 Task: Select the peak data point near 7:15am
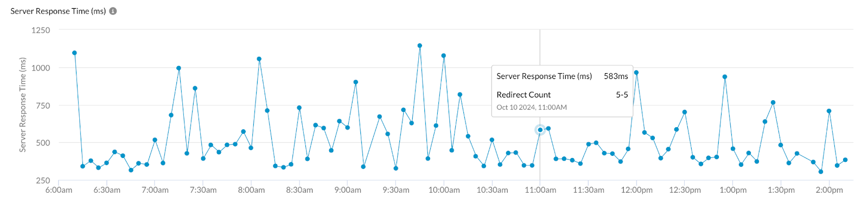178,68
